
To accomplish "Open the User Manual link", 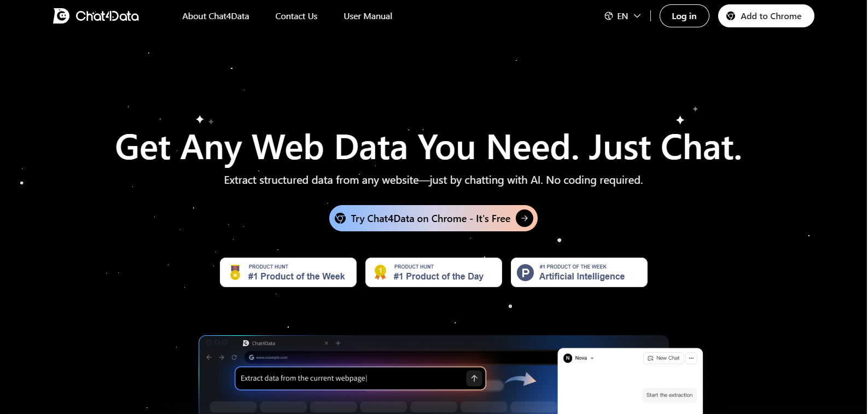I will pos(368,16).
